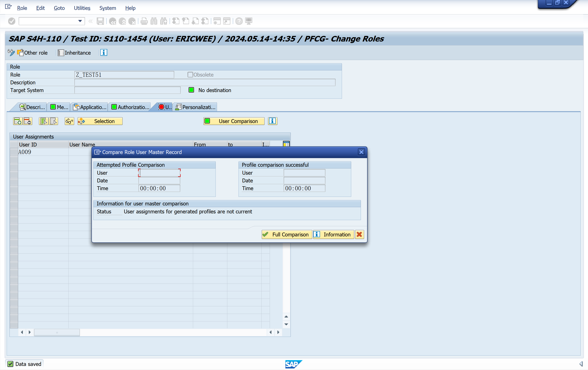Click the Save icon in toolbar
The width and height of the screenshot is (588, 370).
[x=100, y=21]
